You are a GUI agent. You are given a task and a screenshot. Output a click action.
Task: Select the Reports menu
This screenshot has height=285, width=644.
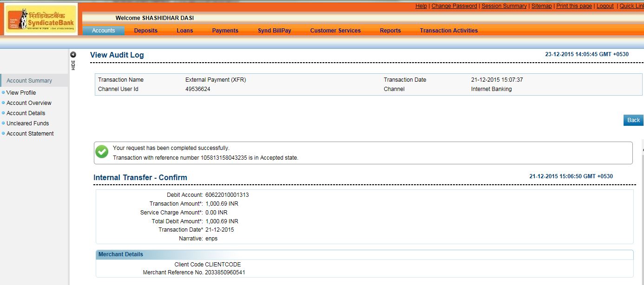(390, 31)
